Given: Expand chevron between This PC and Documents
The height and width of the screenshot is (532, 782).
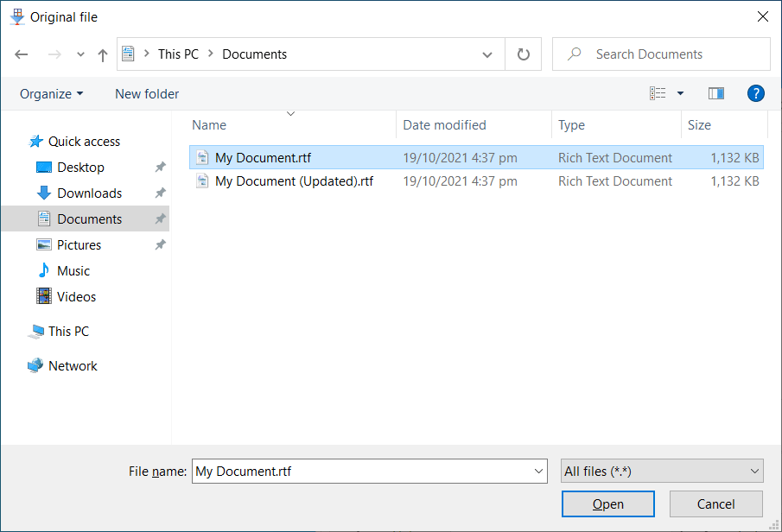Looking at the screenshot, I should [x=211, y=54].
